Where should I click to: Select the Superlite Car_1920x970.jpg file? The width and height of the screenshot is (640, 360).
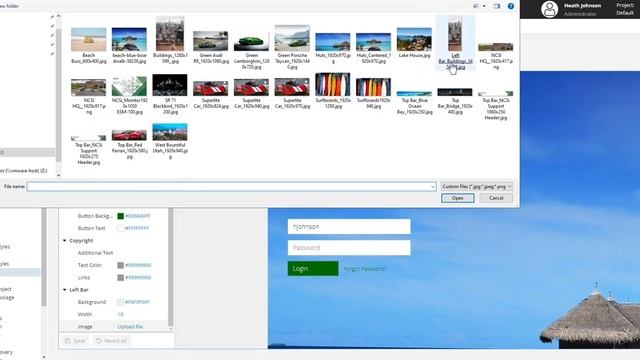tap(292, 94)
